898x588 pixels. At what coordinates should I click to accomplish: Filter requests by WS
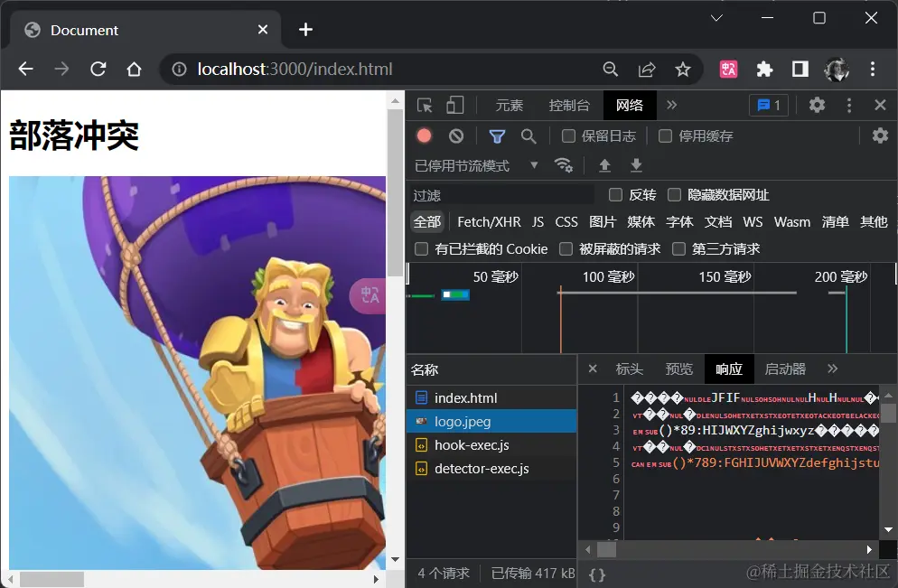pos(753,222)
